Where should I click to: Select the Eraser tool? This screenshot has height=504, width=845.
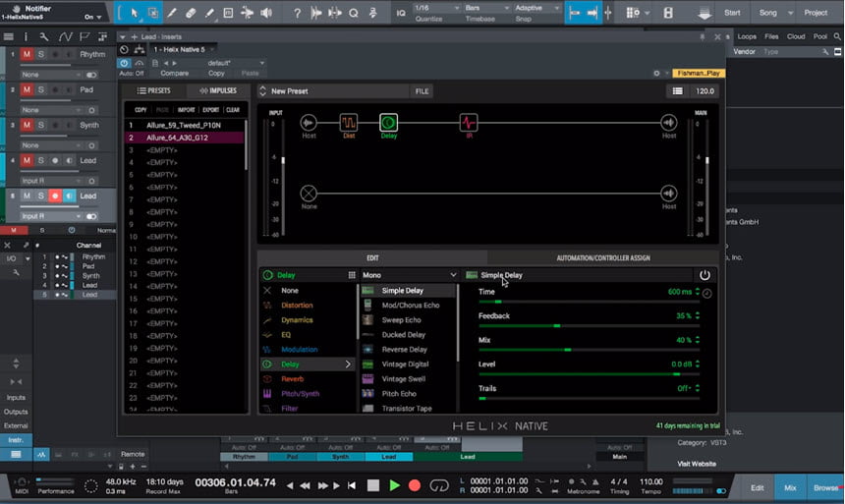click(191, 13)
